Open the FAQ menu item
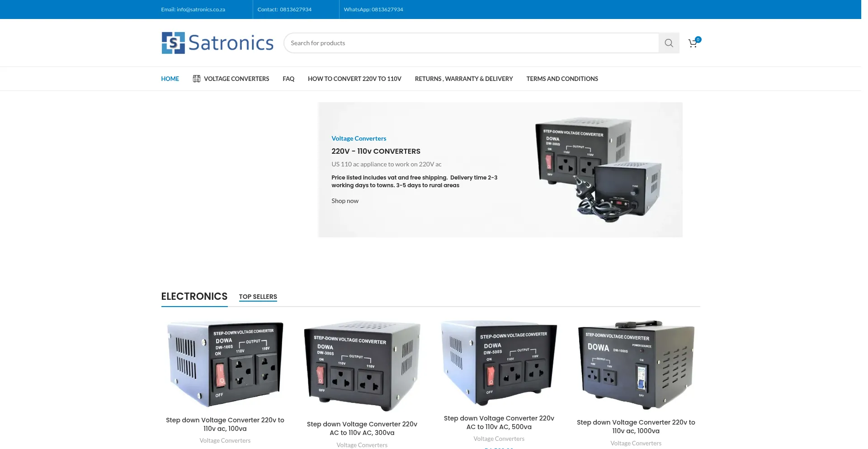 coord(288,79)
